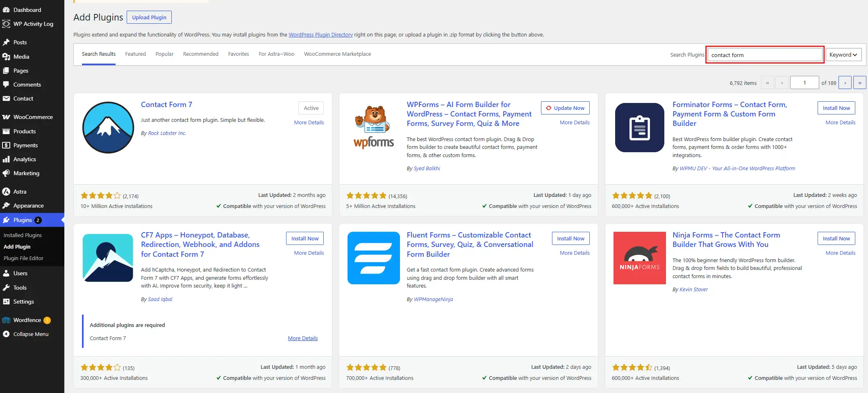Open More Details for required Contact Form 7
Screen dimensions: 868x393
coord(303,338)
